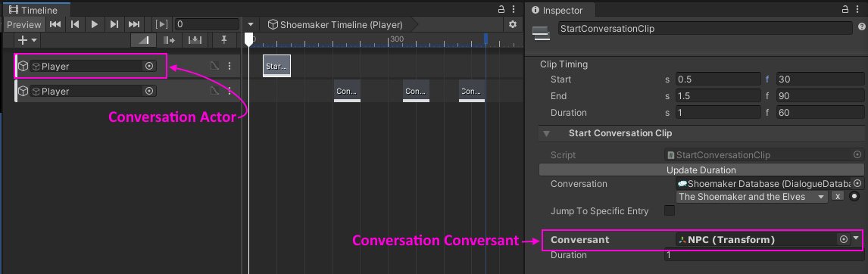The height and width of the screenshot is (274, 868).
Task: Jump to the end of the timeline
Action: [134, 24]
